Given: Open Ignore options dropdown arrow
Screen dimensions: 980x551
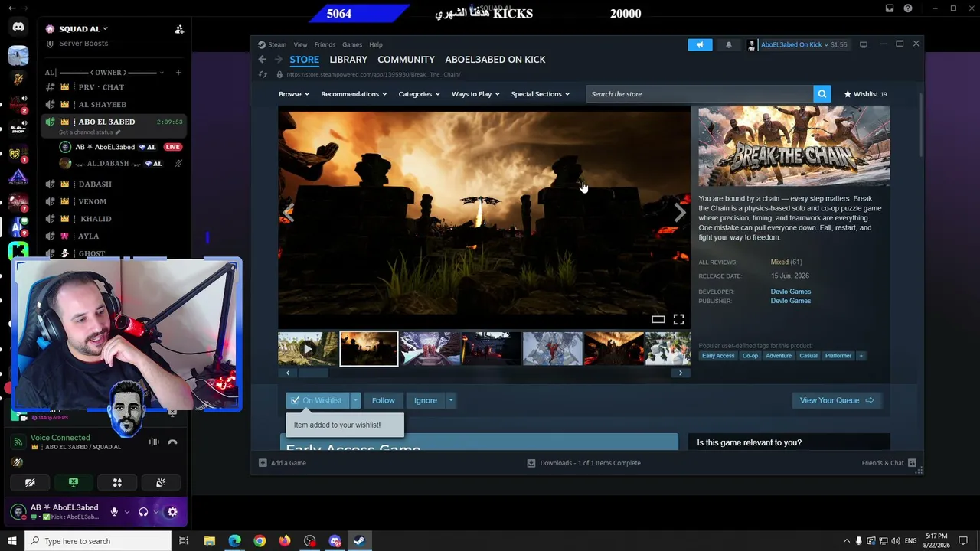Looking at the screenshot, I should [451, 400].
